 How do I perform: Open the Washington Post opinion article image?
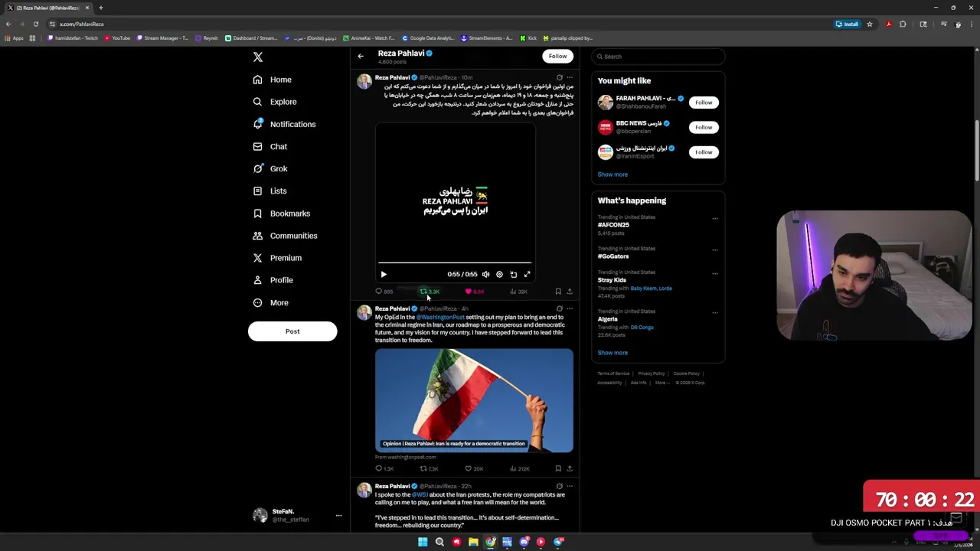(x=474, y=401)
